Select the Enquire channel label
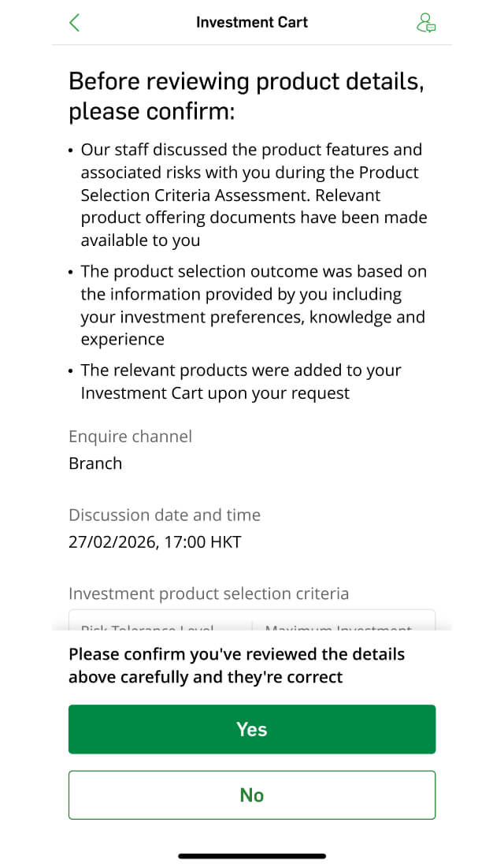Screen dimensions: 504x867 click(131, 437)
